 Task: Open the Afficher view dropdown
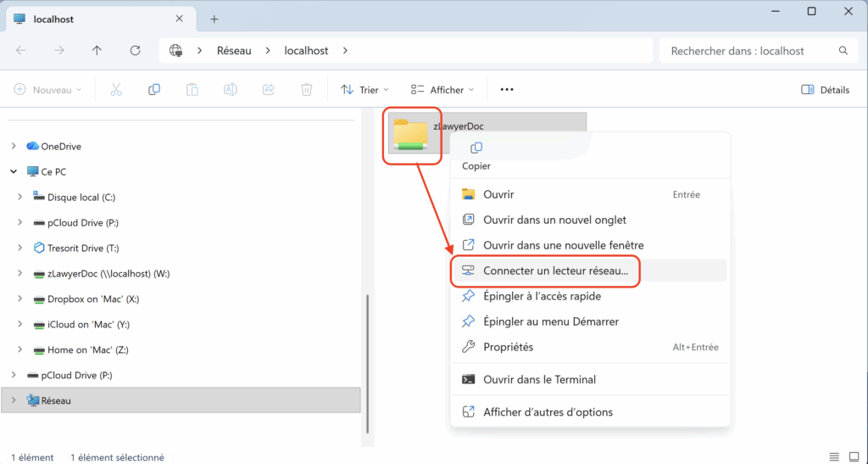pyautogui.click(x=442, y=89)
